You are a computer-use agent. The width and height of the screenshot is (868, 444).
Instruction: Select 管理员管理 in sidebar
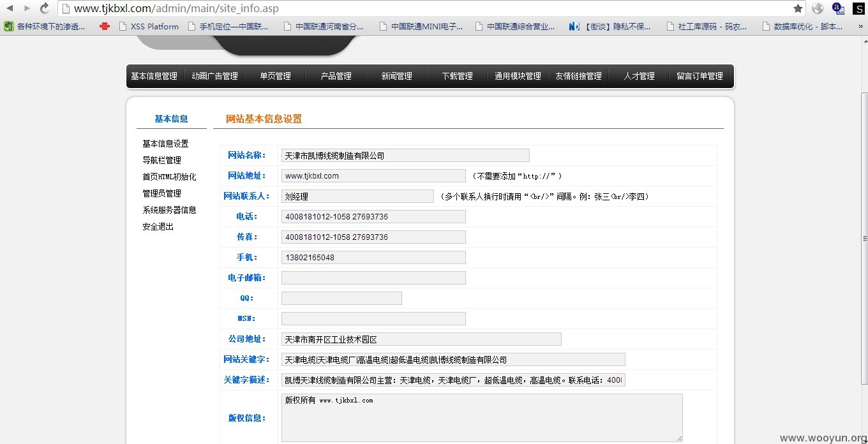161,193
